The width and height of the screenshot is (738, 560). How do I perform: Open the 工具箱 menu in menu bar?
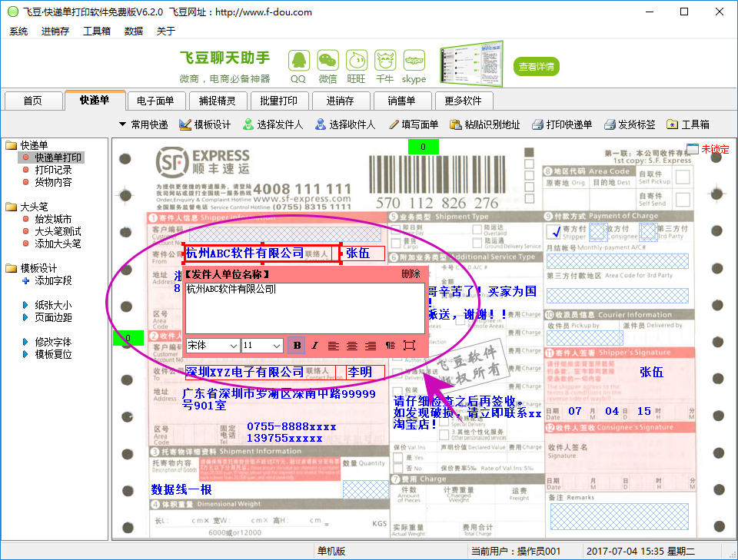[x=97, y=31]
